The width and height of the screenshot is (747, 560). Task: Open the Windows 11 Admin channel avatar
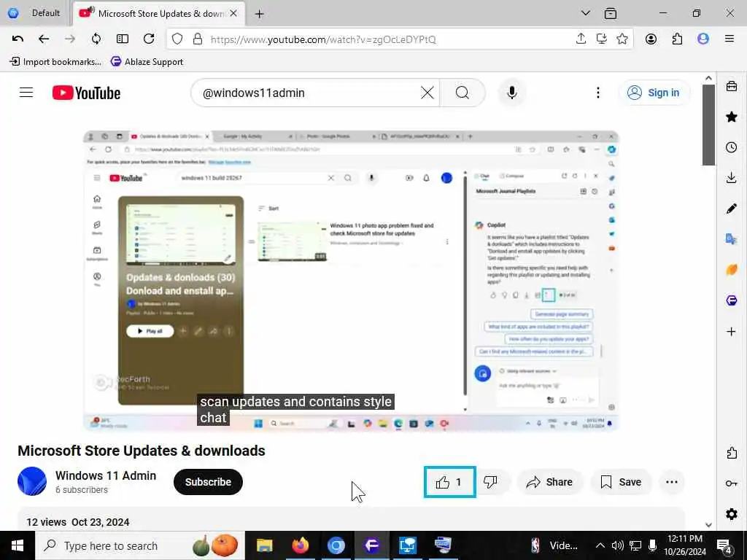click(x=32, y=481)
